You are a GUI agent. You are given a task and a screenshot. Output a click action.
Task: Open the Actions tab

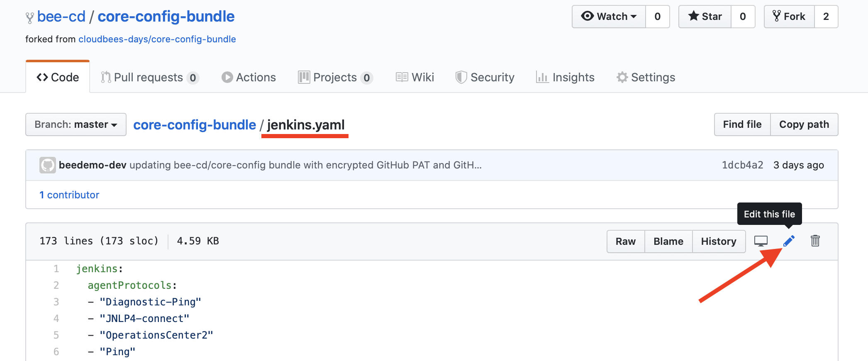tap(249, 78)
